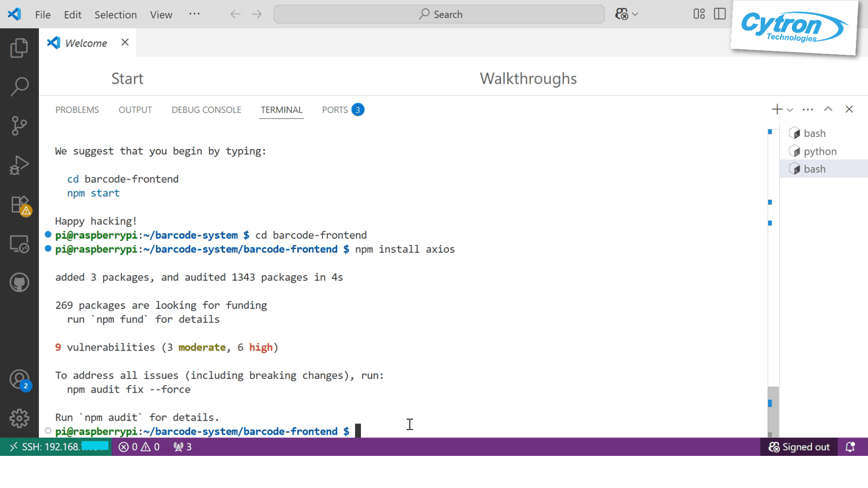Open the Explorer view in activity bar

click(x=19, y=48)
